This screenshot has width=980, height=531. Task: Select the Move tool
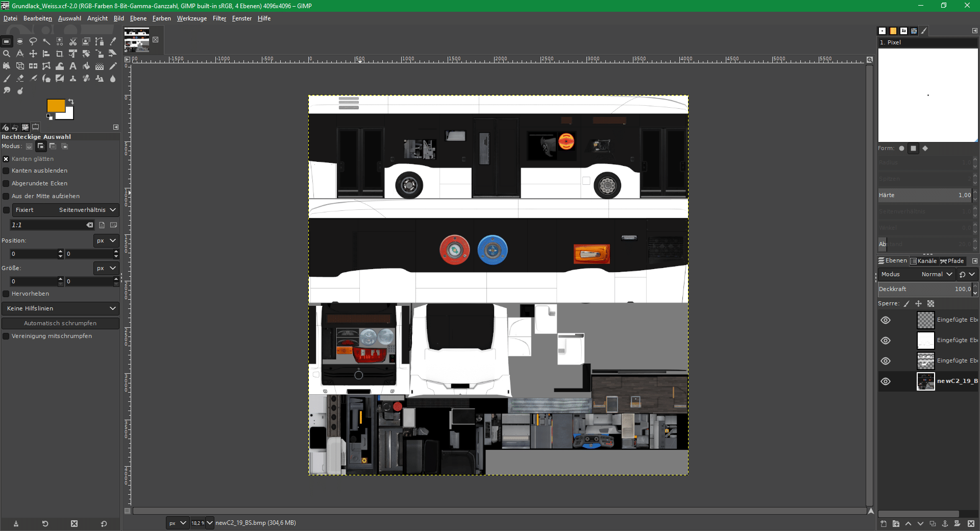33,54
